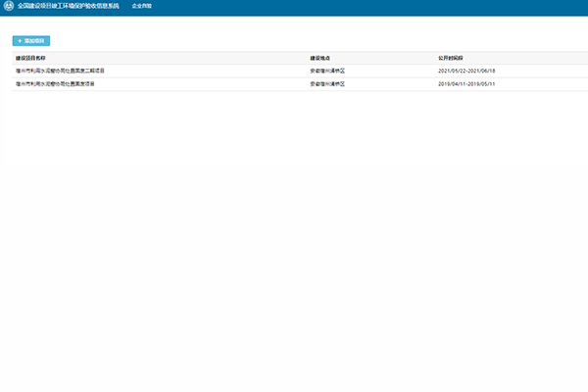Click 安徽宿州埇桥区 in the second row
This screenshot has height=392, width=588.
[x=327, y=84]
